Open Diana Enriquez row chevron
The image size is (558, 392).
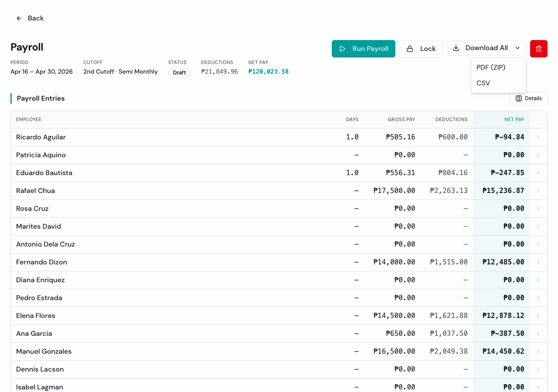(x=538, y=280)
